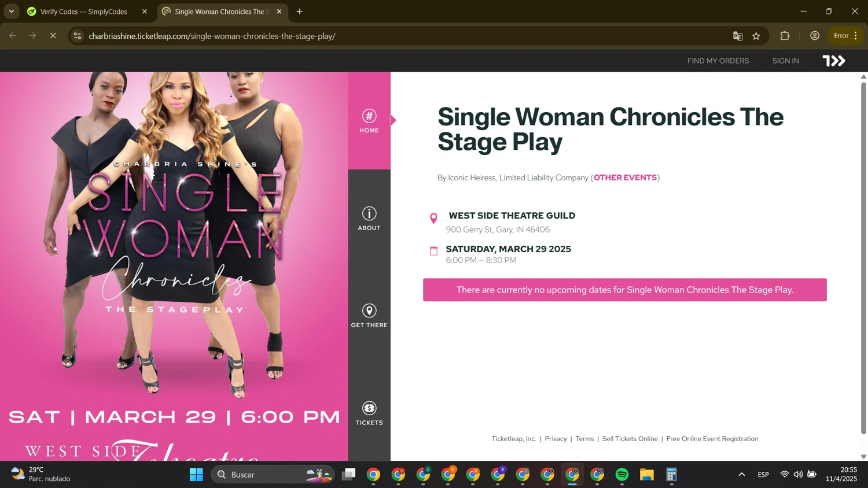Open the Privacy footer link
The image size is (868, 488).
[556, 439]
